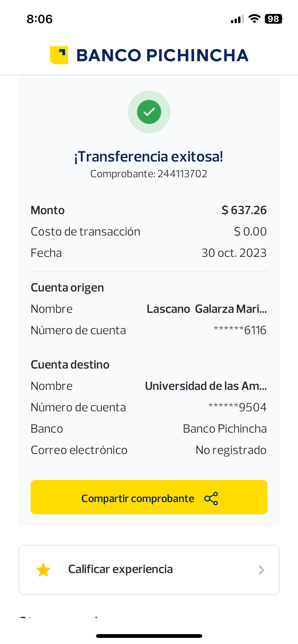This screenshot has height=644, width=298.
Task: Tap the transfer amount $ 637.26
Action: tap(244, 210)
